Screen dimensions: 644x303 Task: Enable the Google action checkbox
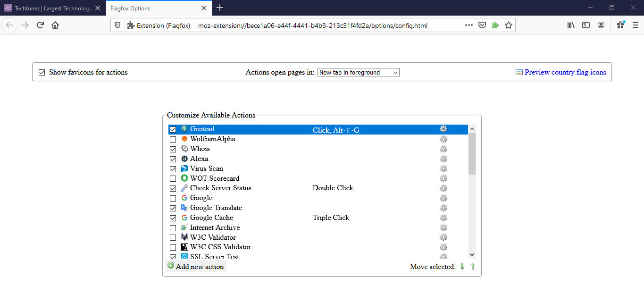point(173,198)
